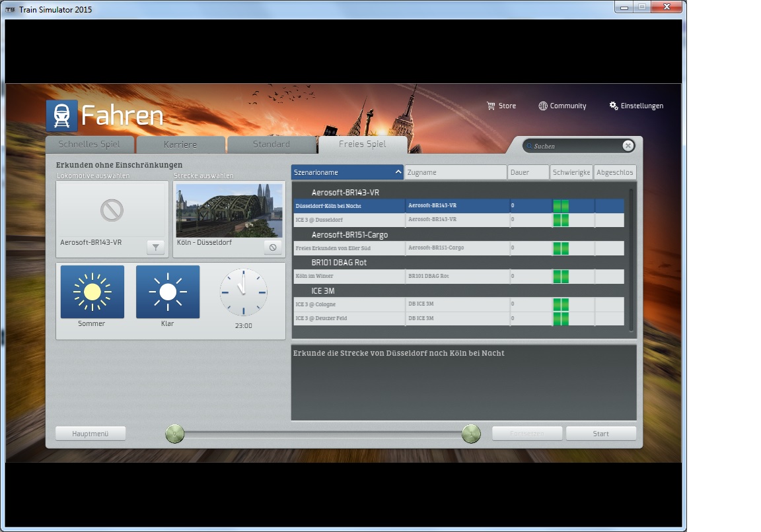Viewport: 761px width, 532px height.
Task: Collapse the ICE 3M group header
Action: 323,291
